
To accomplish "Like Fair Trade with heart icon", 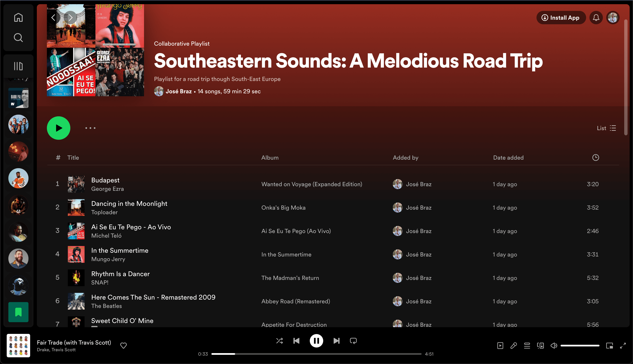I will [x=123, y=346].
